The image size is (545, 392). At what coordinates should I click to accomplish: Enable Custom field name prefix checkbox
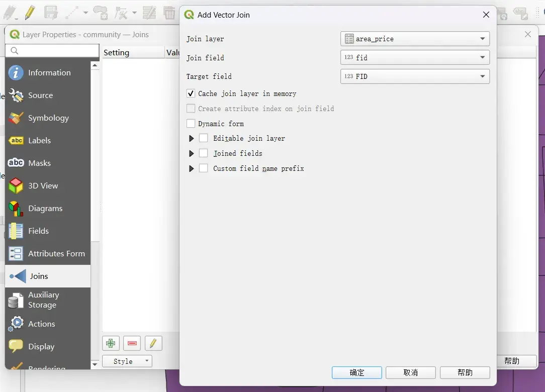tap(203, 168)
